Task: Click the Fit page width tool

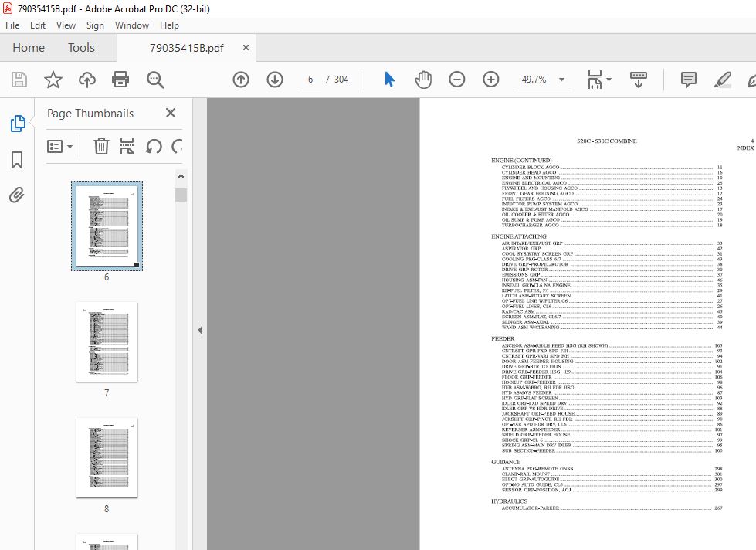Action: click(x=595, y=80)
